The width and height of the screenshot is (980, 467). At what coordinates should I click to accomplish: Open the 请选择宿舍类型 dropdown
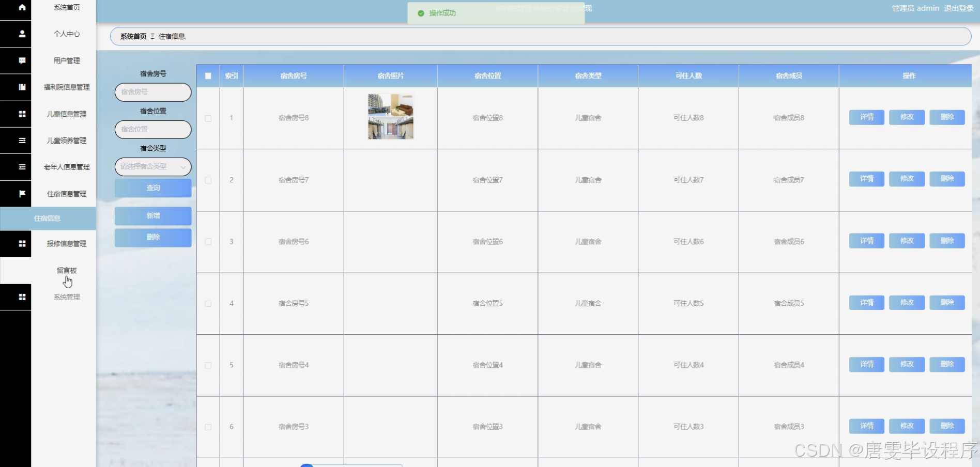153,166
